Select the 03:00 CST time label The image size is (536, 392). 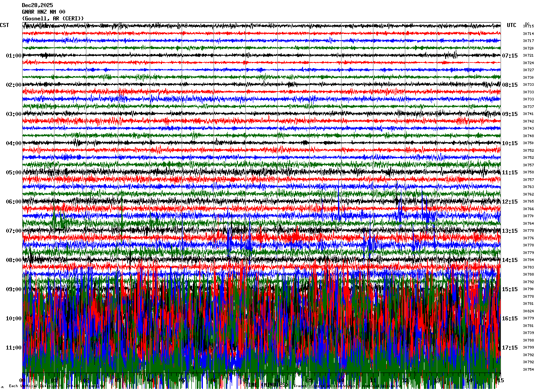click(x=14, y=114)
